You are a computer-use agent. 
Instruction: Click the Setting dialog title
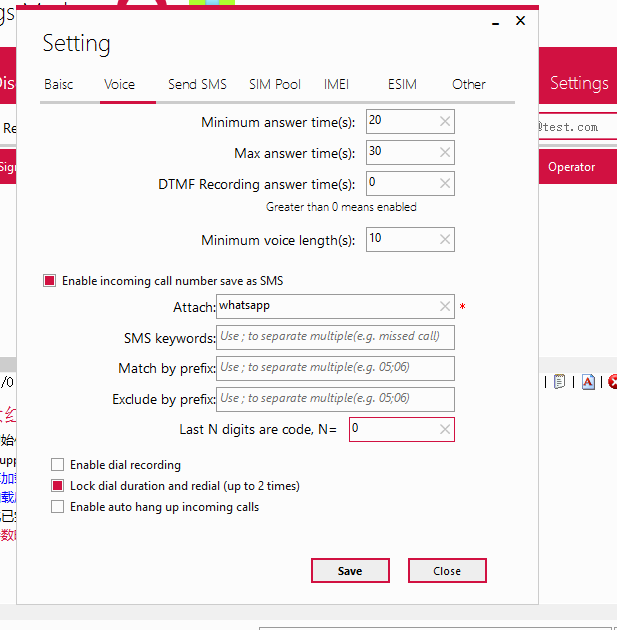(x=76, y=43)
